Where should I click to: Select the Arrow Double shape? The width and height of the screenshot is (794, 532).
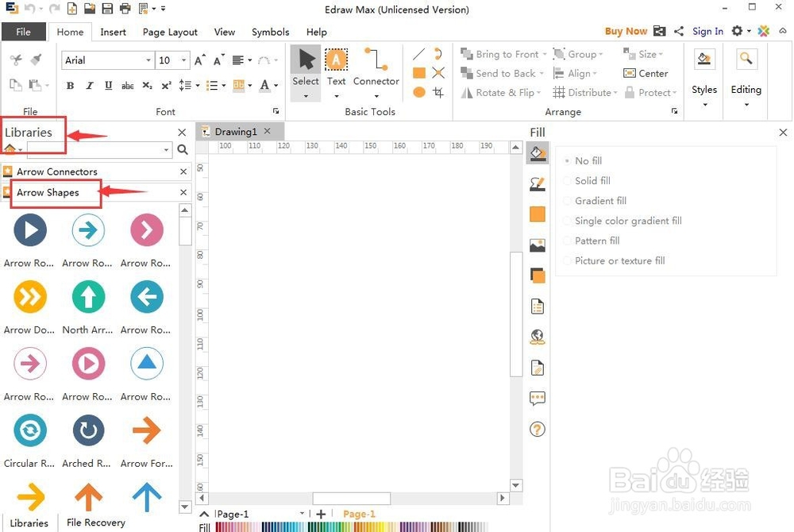[30, 296]
